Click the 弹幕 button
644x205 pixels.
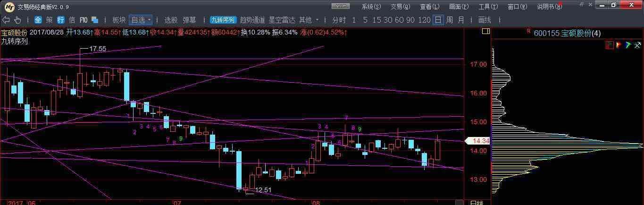pos(189,20)
